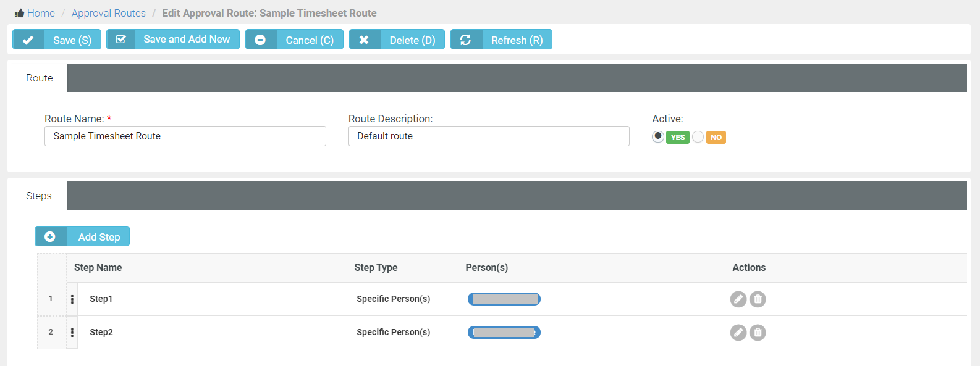
Task: Click the plus icon on Add Step
Action: tap(50, 236)
